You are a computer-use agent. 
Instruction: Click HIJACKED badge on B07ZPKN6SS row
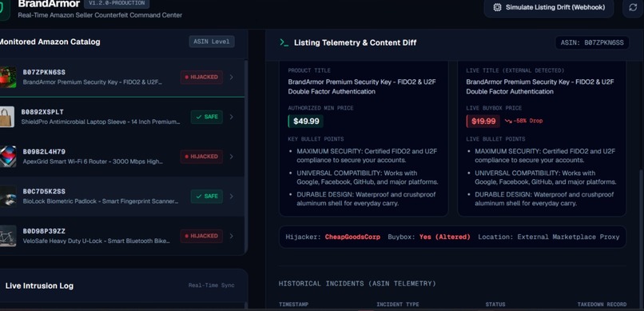click(x=201, y=77)
